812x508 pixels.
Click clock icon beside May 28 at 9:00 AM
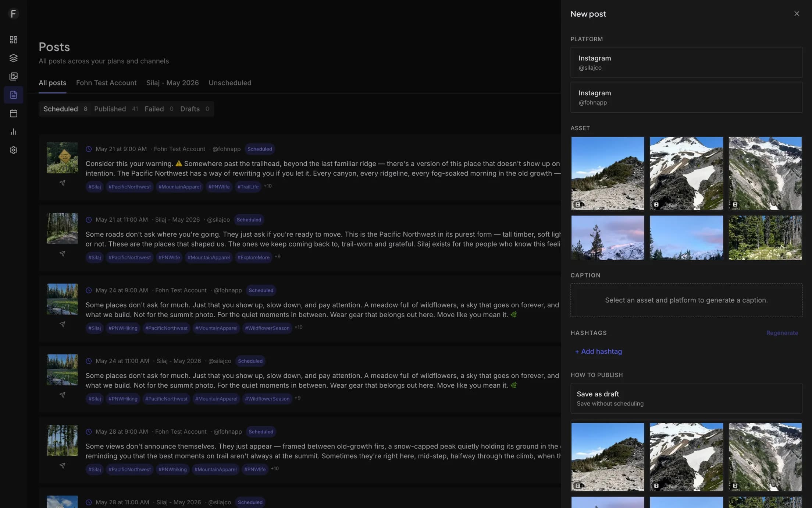89,432
